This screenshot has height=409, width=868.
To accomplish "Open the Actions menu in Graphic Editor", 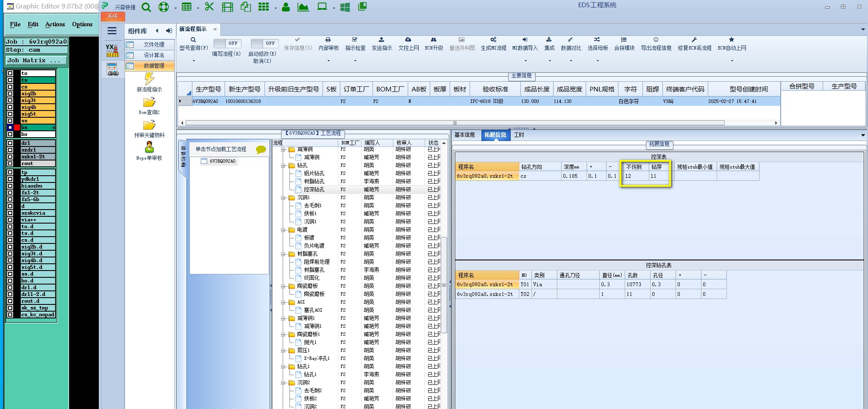I will click(55, 25).
